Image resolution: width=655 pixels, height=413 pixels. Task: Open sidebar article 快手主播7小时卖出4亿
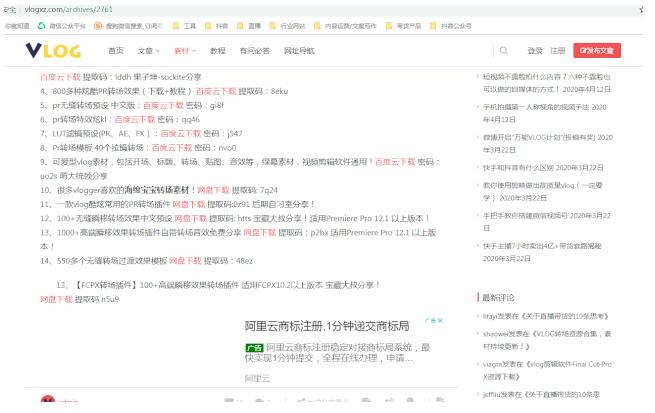point(542,252)
